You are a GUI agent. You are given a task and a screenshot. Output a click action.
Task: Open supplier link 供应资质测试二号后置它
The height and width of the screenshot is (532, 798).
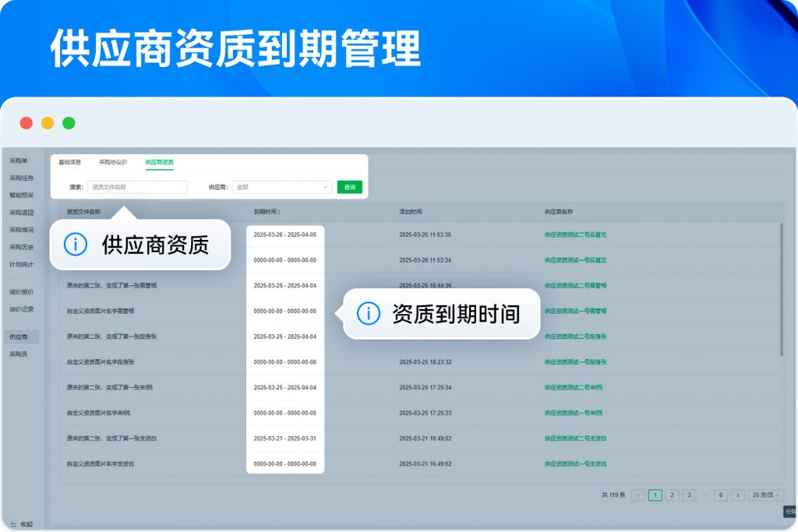tap(575, 234)
